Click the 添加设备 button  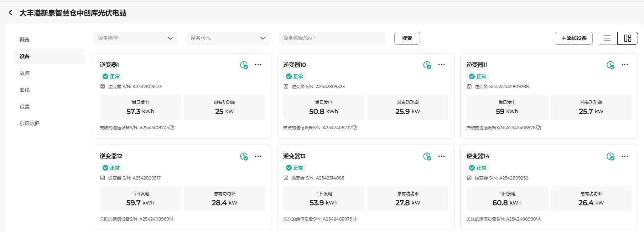tap(573, 38)
